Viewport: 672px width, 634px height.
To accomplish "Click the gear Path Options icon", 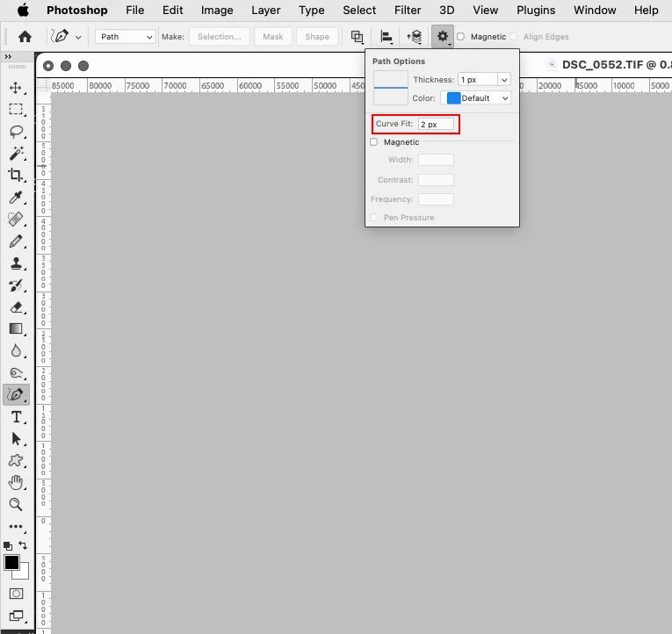I will [443, 37].
